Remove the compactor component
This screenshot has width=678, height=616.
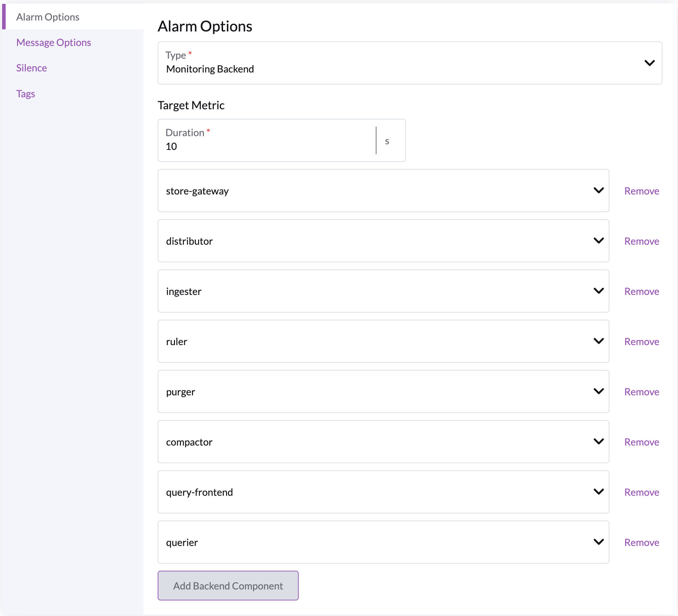click(x=642, y=442)
